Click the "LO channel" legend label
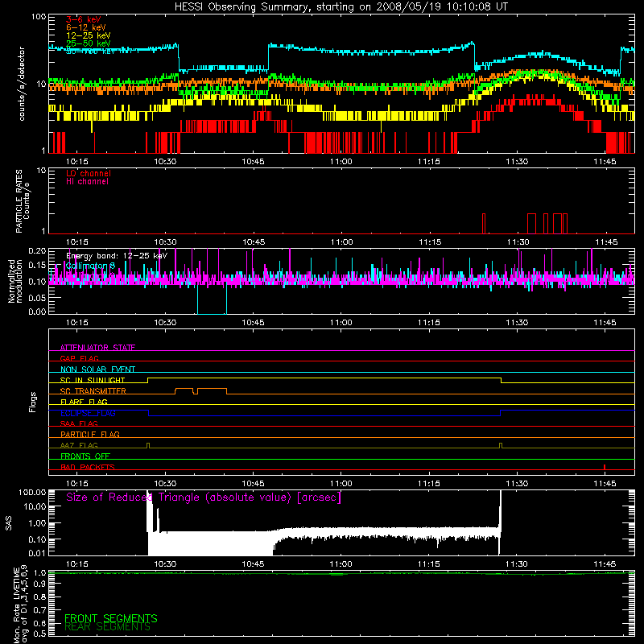The width and height of the screenshot is (644, 644). click(89, 173)
